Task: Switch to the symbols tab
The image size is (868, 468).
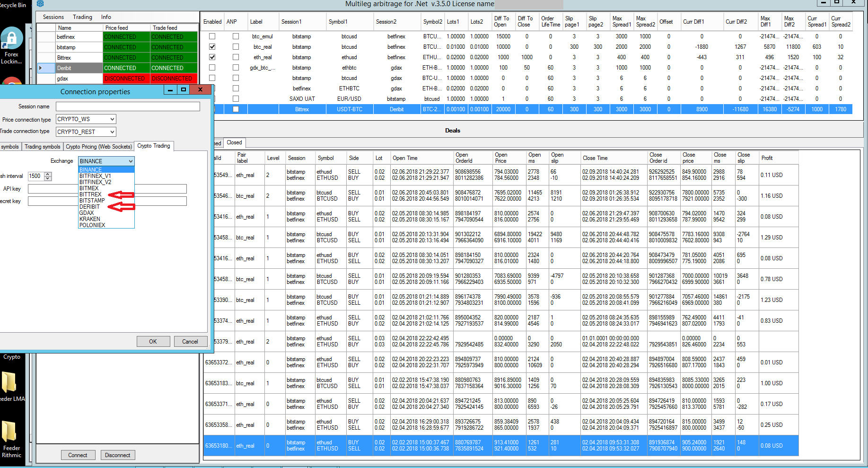Action: (x=10, y=147)
